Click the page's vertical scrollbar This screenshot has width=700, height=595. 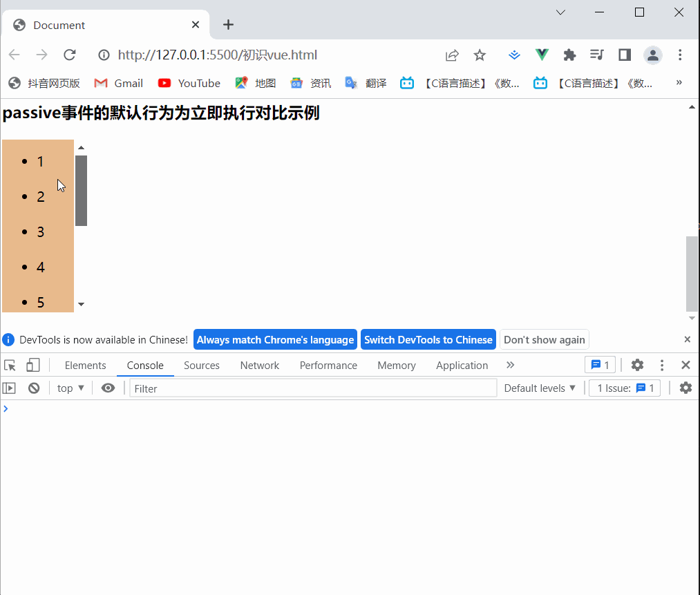[691, 270]
